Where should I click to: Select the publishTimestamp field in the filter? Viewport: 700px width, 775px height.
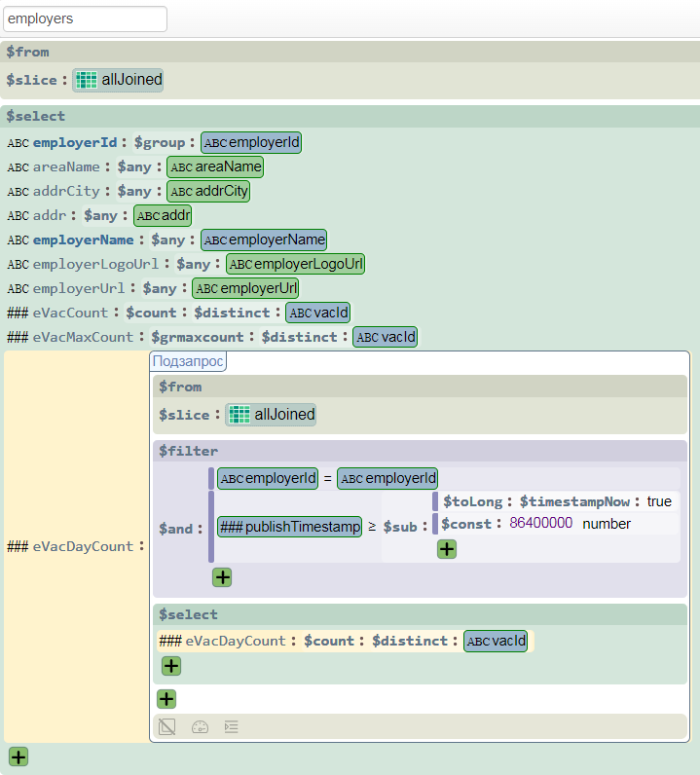pos(290,527)
